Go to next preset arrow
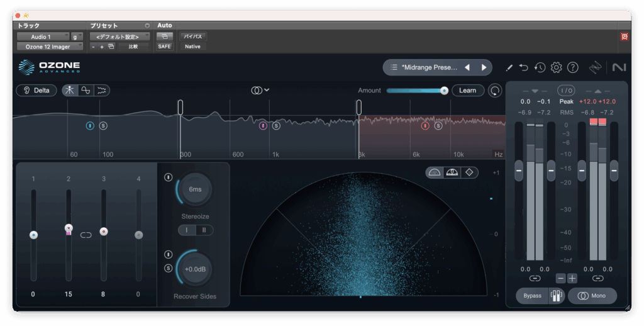 pyautogui.click(x=484, y=67)
